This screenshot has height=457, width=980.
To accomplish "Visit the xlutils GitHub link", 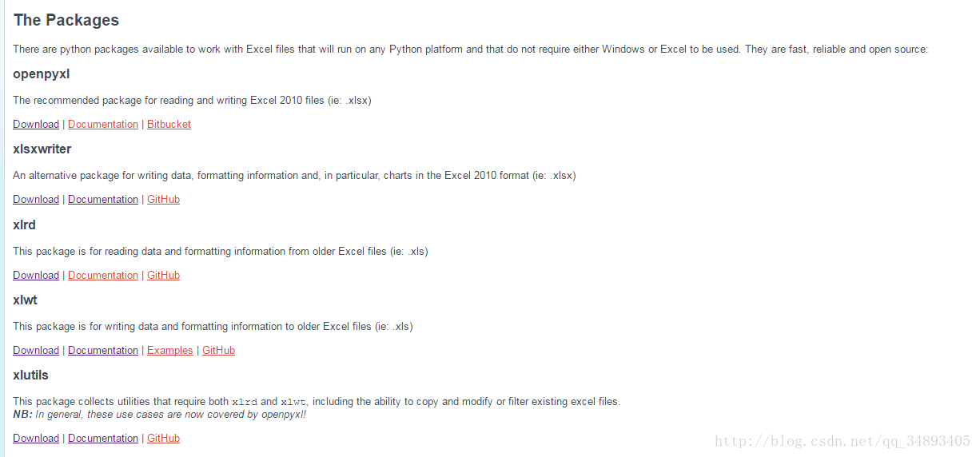I will (x=163, y=438).
